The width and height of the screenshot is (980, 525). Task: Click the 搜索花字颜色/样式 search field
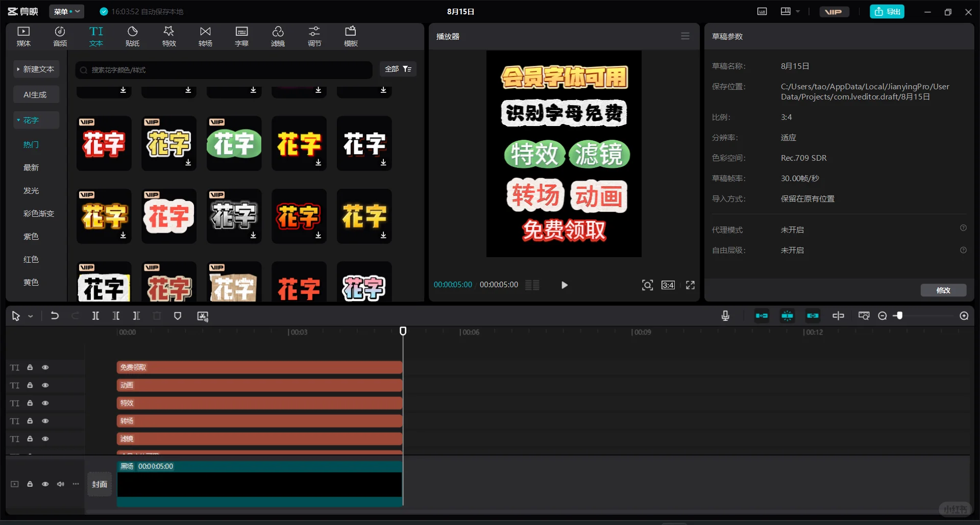point(224,70)
